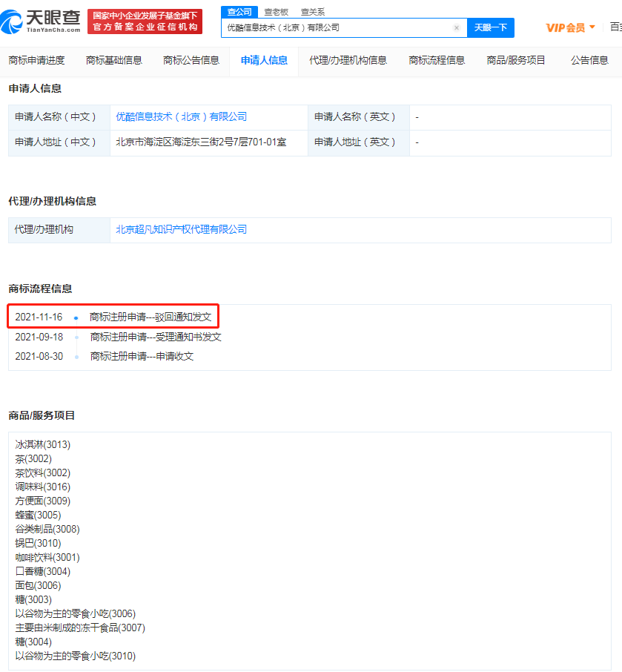
Task: Click the 以谷物为主的零食小吃(3010) item
Action: click(76, 656)
